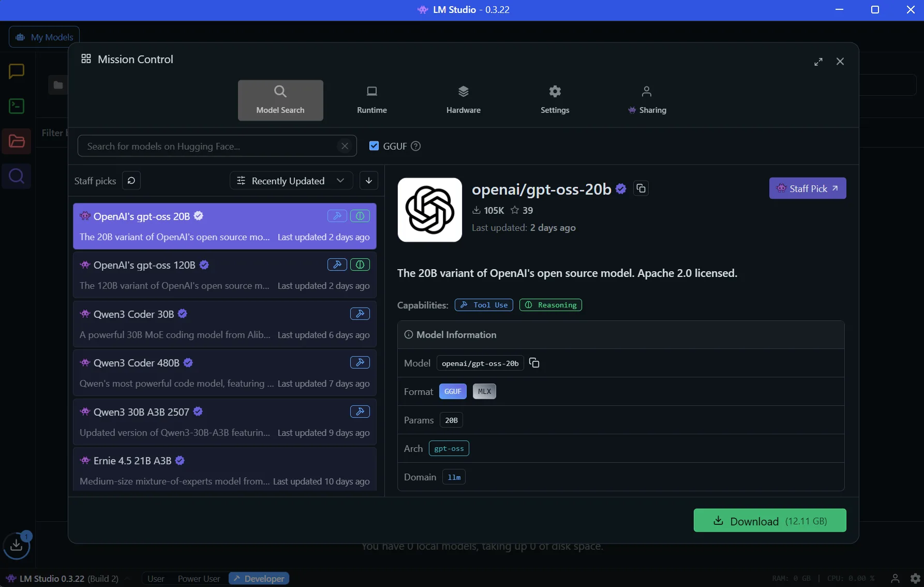
Task: Switch to the Sharing tab
Action: [x=647, y=100]
